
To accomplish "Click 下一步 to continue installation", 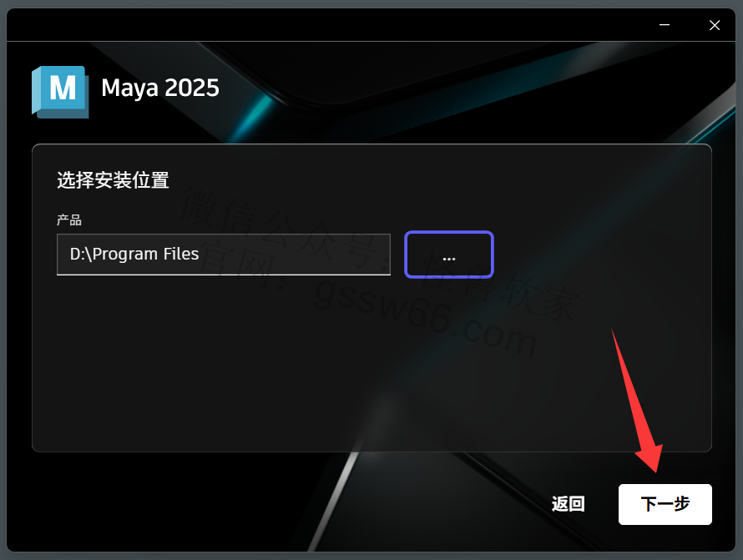I will coord(665,504).
